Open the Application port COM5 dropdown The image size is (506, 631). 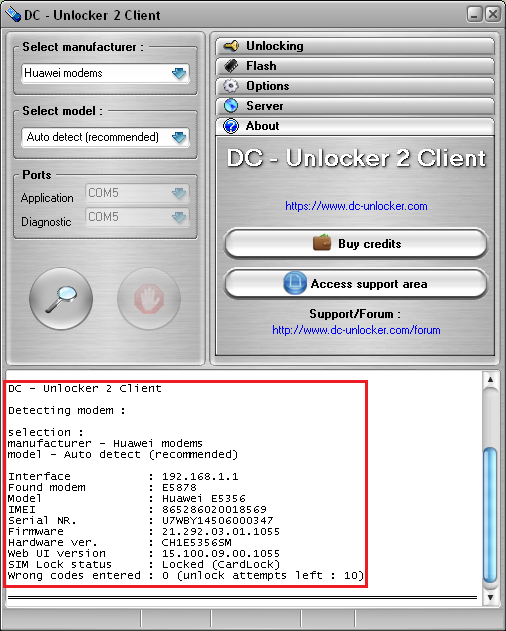[x=137, y=193]
